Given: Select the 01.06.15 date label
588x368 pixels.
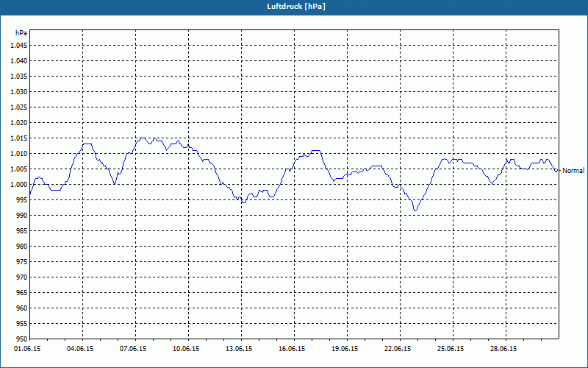Looking at the screenshot, I should click(x=27, y=349).
